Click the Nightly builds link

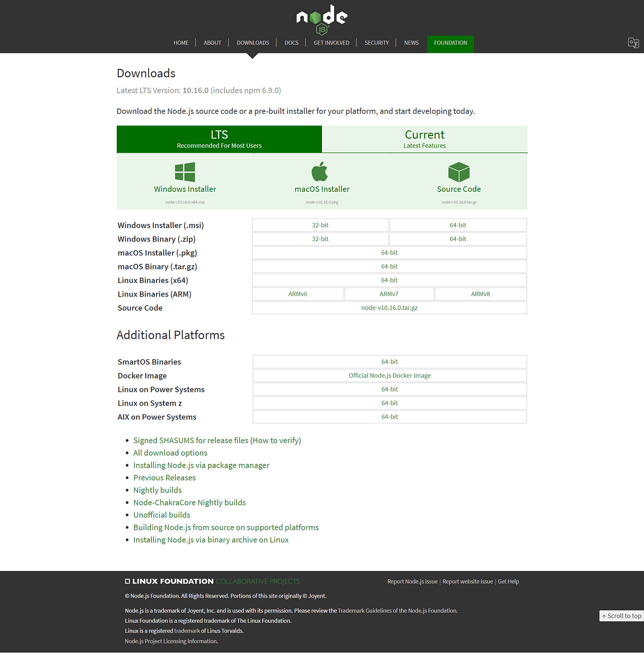click(157, 490)
